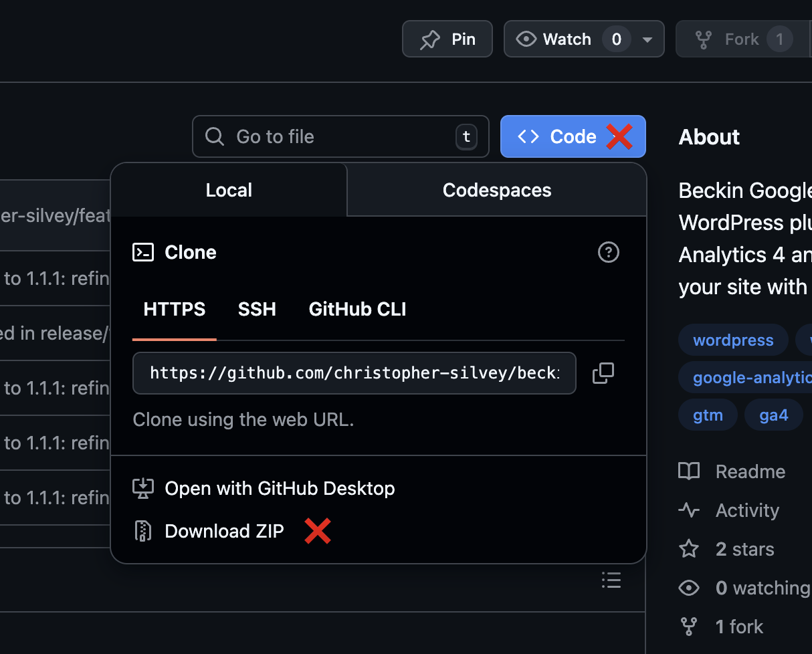This screenshot has width=812, height=654.
Task: Fork the repository using Fork button
Action: (x=743, y=39)
